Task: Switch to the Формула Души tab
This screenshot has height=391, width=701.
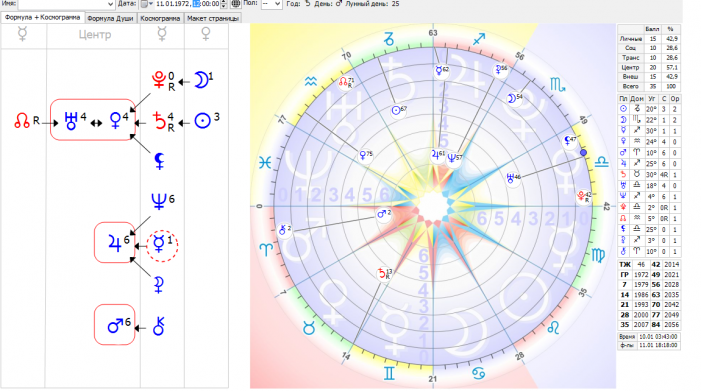Action: (110, 18)
